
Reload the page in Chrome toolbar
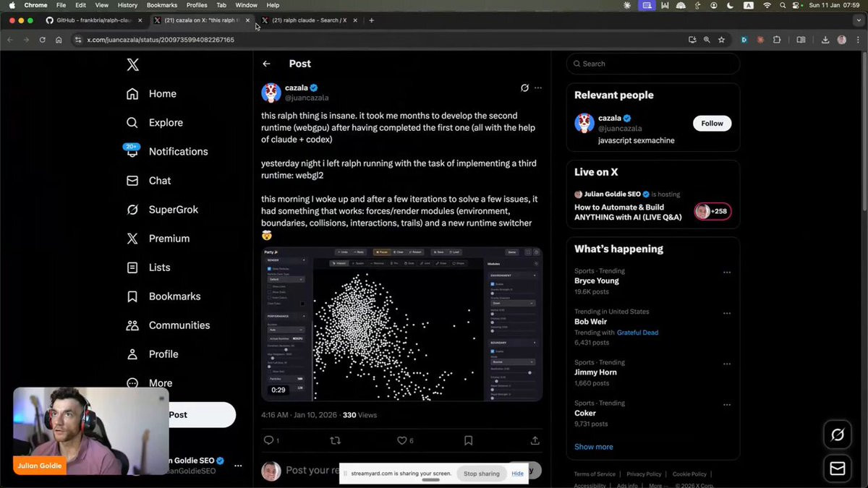(x=42, y=40)
